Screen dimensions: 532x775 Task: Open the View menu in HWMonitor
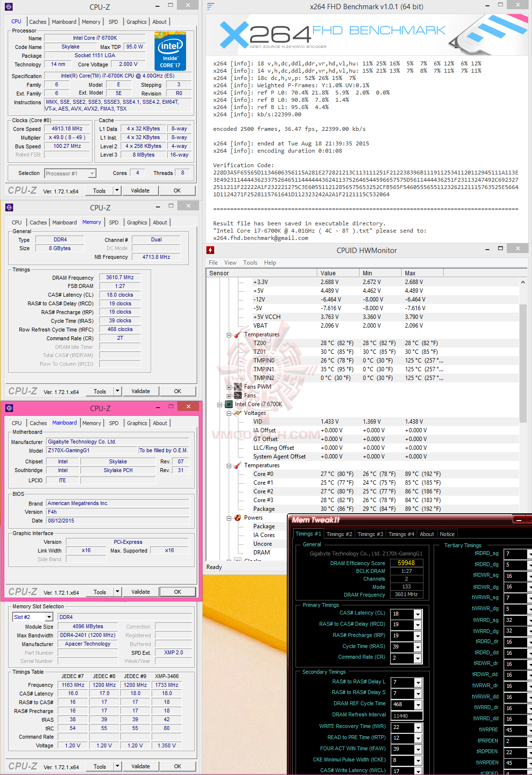[x=230, y=263]
